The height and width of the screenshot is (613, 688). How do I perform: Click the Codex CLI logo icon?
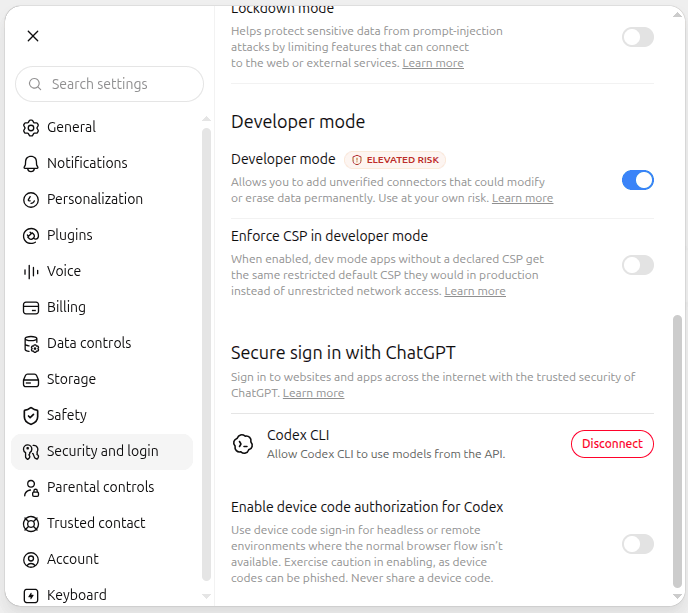[x=243, y=444]
